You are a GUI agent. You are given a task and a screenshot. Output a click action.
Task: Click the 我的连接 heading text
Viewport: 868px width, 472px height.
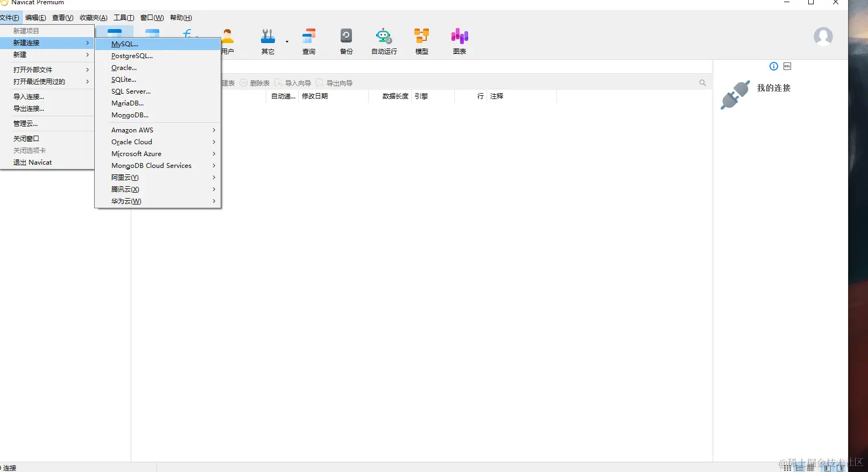774,88
